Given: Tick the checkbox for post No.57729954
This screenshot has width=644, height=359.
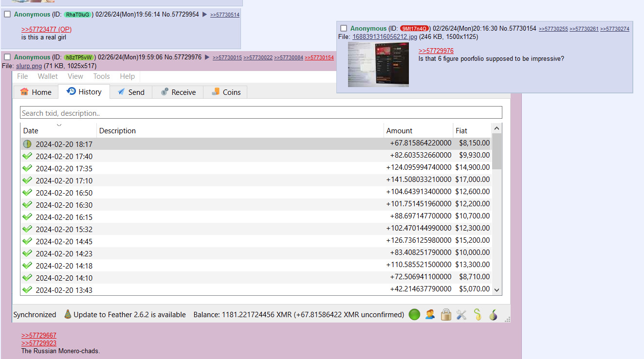Looking at the screenshot, I should pyautogui.click(x=7, y=15).
